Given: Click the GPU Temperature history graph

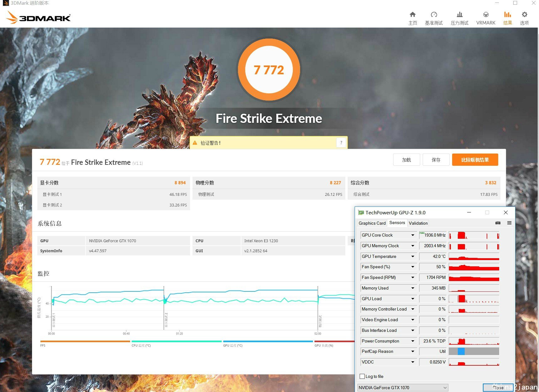Looking at the screenshot, I should 474,256.
